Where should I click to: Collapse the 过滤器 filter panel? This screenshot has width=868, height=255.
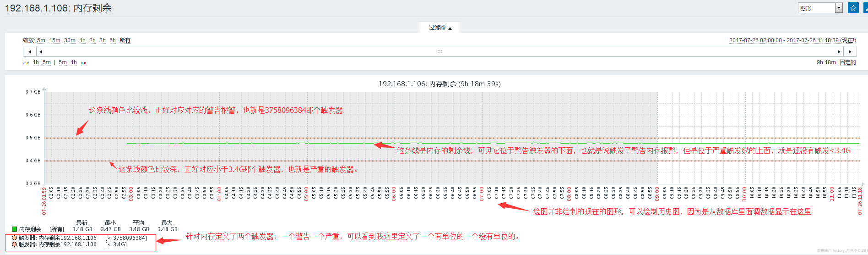coord(439,28)
